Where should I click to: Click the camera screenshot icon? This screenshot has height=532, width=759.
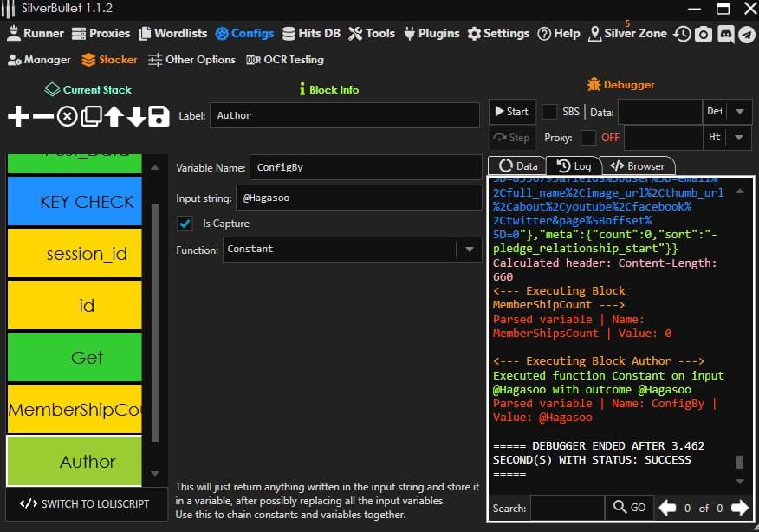[x=704, y=34]
